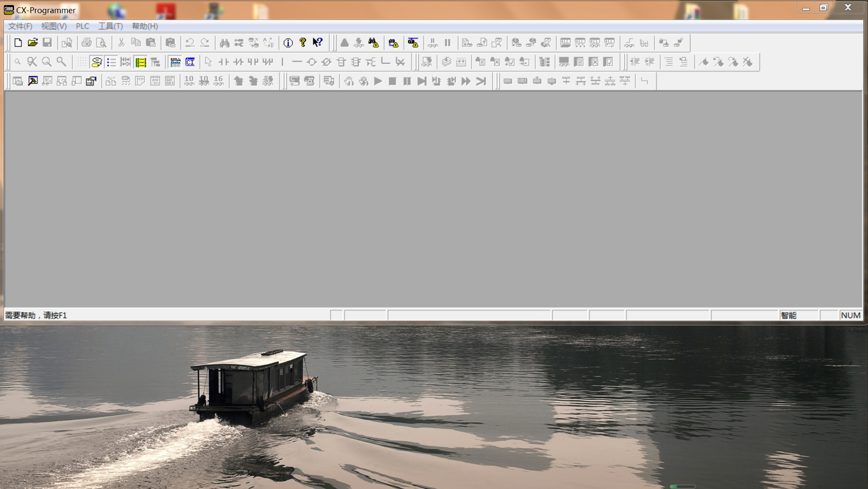Viewport: 868px width, 489px height.
Task: Select the context help arrow-question icon
Action: 318,42
